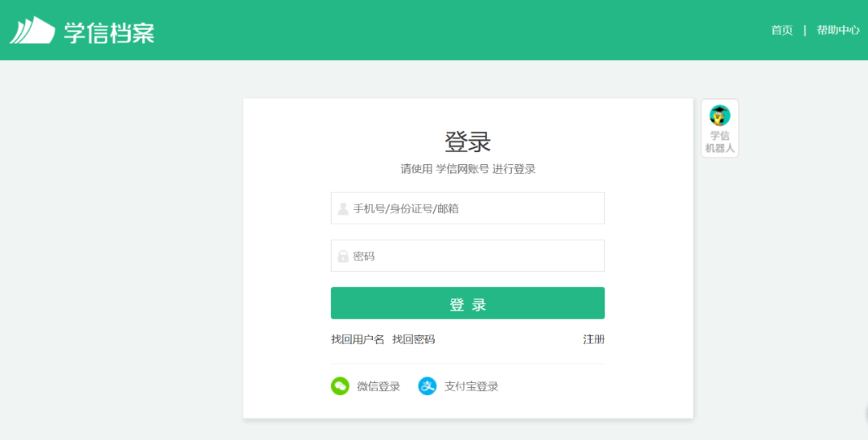868x440 pixels.
Task: Click the lock icon in the password field
Action: coord(343,256)
